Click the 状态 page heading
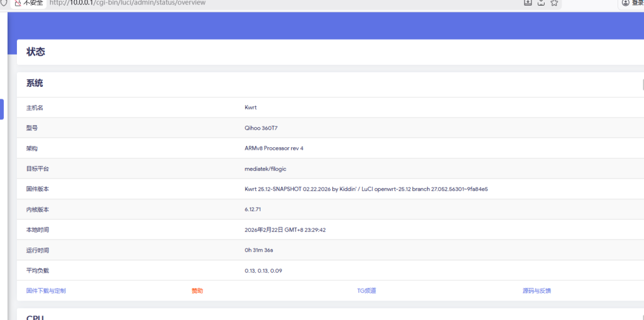 (x=36, y=52)
